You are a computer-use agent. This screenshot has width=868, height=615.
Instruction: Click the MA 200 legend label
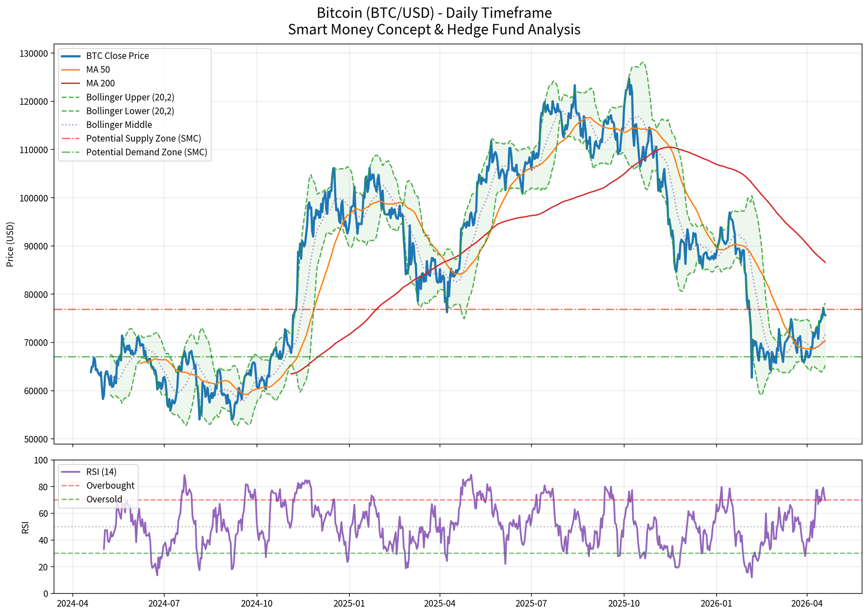click(100, 83)
